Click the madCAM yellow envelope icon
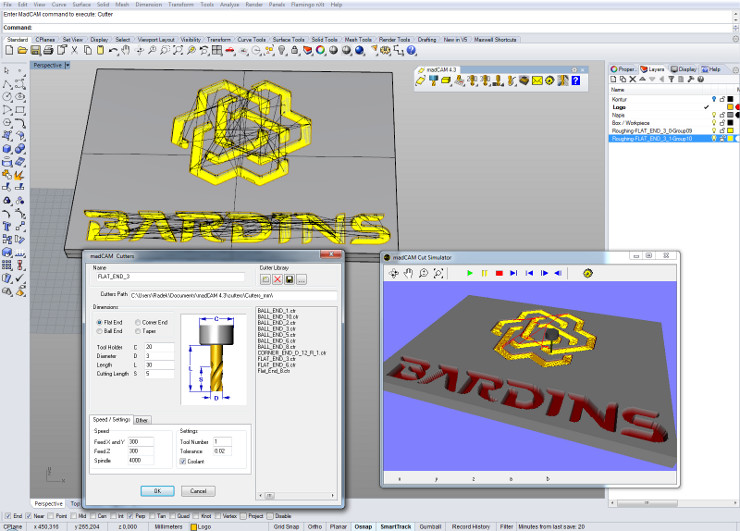The width and height of the screenshot is (740, 531). [537, 81]
